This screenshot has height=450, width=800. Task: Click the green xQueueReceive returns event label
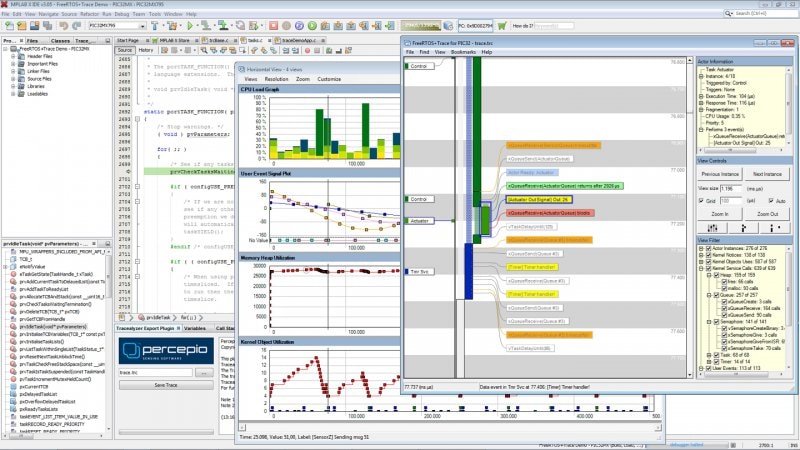pos(564,186)
